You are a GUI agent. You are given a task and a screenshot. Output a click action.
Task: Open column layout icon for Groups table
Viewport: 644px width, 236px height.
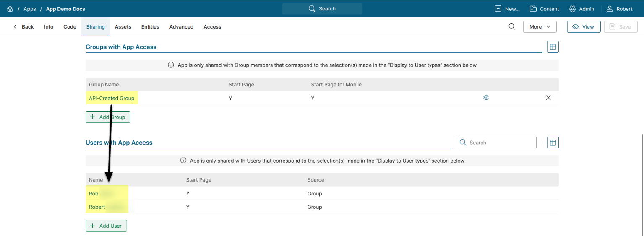pyautogui.click(x=553, y=47)
